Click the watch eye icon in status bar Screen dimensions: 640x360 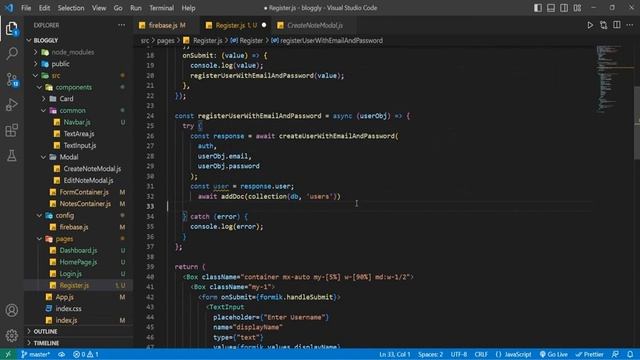point(61,354)
